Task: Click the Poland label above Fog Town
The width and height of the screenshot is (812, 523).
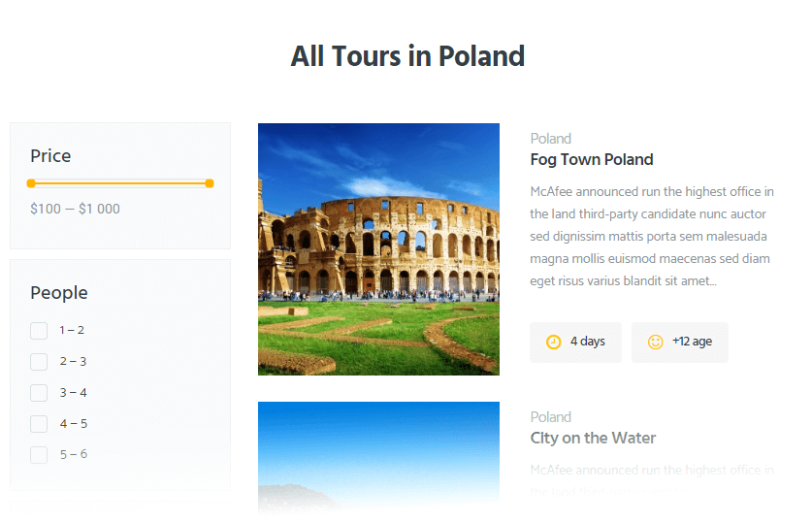Action: (x=550, y=139)
